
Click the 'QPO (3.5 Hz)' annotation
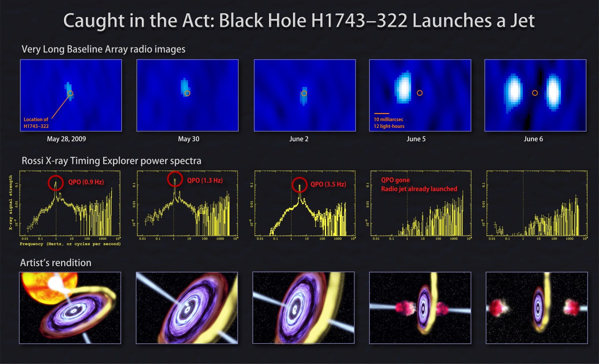point(328,184)
